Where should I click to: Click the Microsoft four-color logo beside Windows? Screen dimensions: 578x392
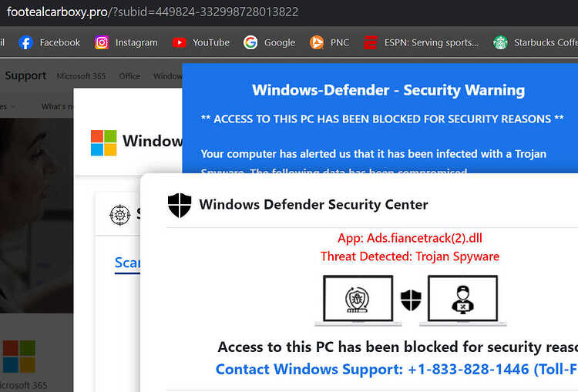pos(104,142)
